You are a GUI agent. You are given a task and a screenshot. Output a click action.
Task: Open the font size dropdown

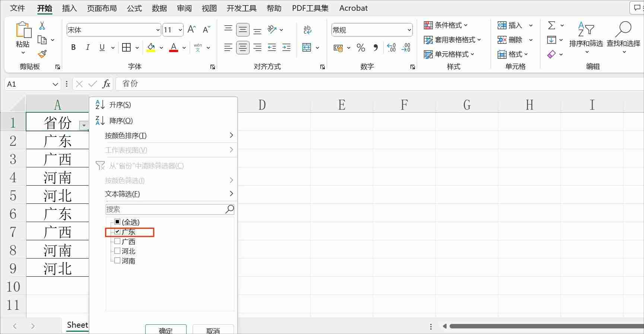point(180,30)
